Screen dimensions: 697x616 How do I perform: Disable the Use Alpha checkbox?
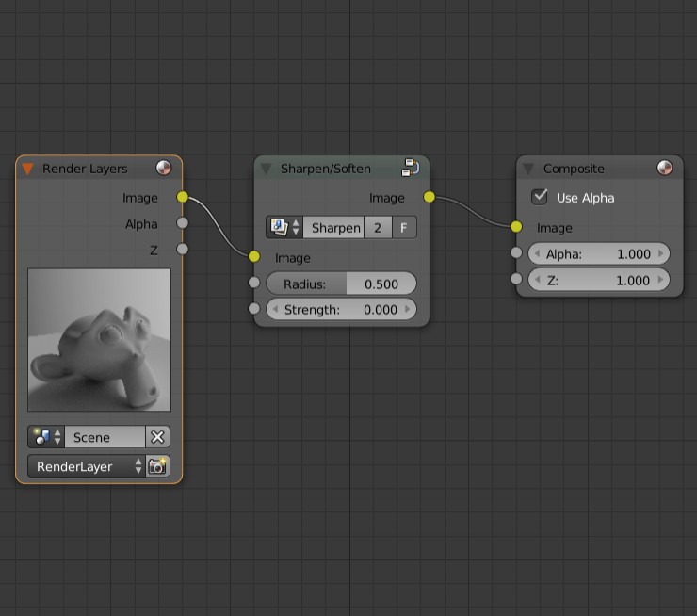(540, 198)
